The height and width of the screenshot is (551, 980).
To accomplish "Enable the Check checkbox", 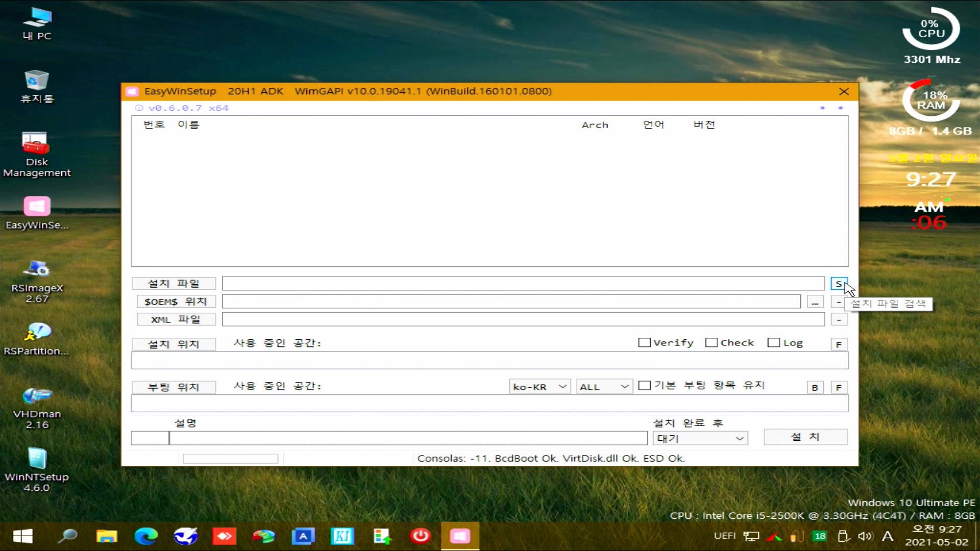I will [711, 343].
